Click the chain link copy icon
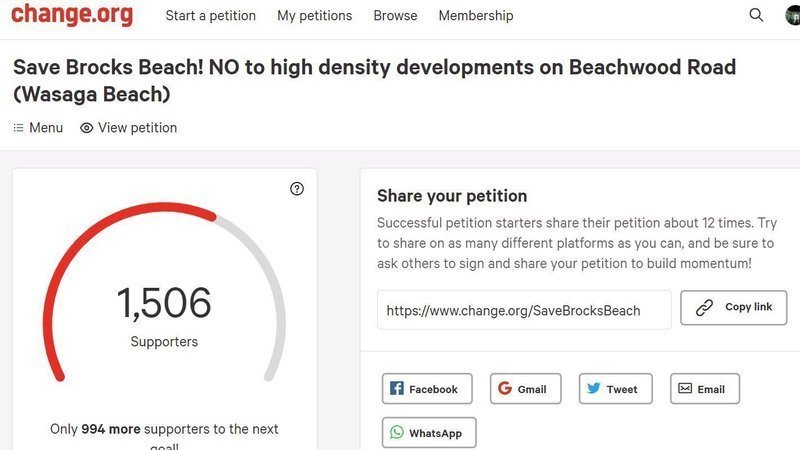The image size is (800, 450). pyautogui.click(x=704, y=308)
